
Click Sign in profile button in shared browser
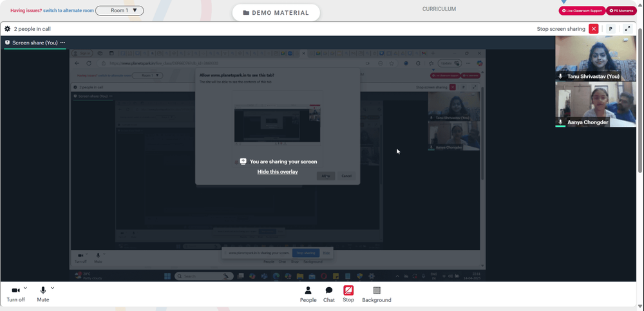[82, 53]
